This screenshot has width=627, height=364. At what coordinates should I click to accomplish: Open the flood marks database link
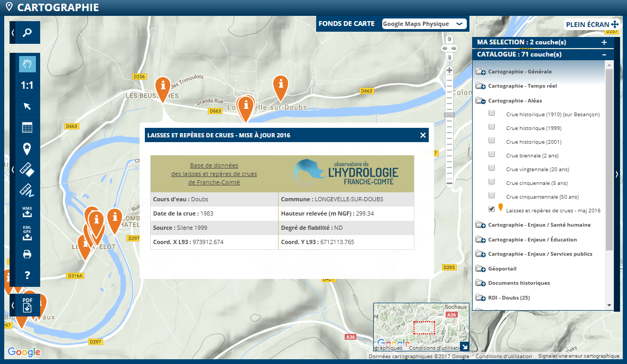point(214,174)
